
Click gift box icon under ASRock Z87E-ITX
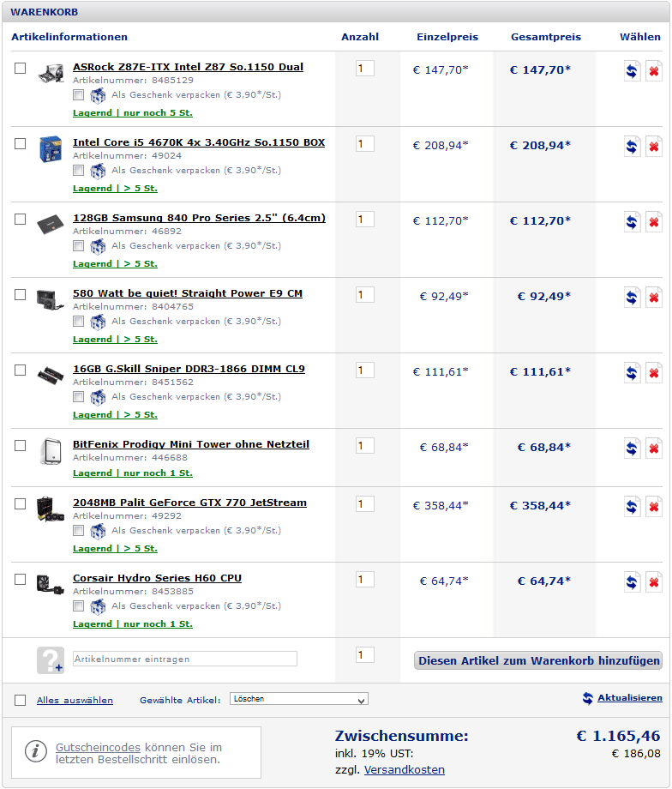[98, 95]
